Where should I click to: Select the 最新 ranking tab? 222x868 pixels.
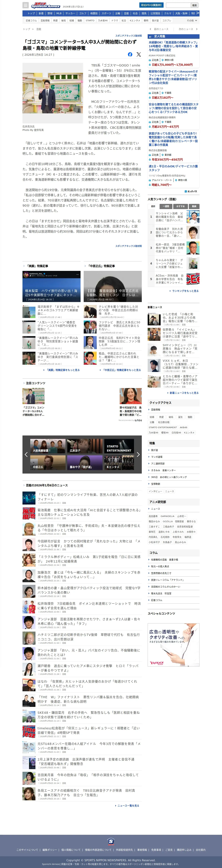(x=153, y=206)
